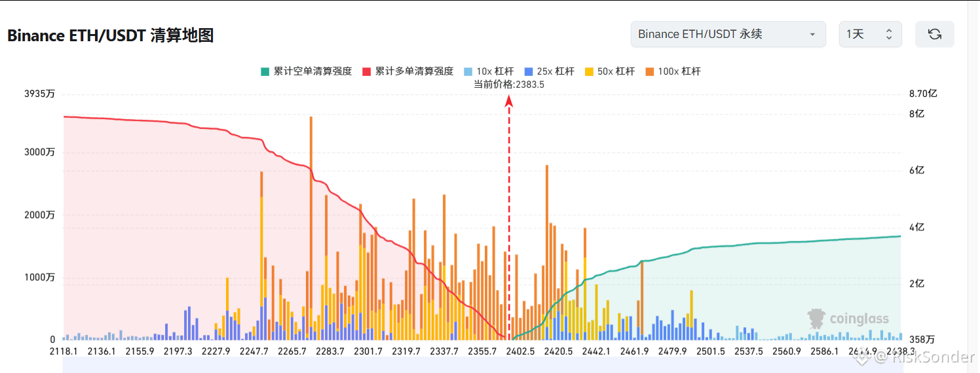Open the 1天 time range selector
The height and width of the screenshot is (373, 980).
click(x=871, y=34)
